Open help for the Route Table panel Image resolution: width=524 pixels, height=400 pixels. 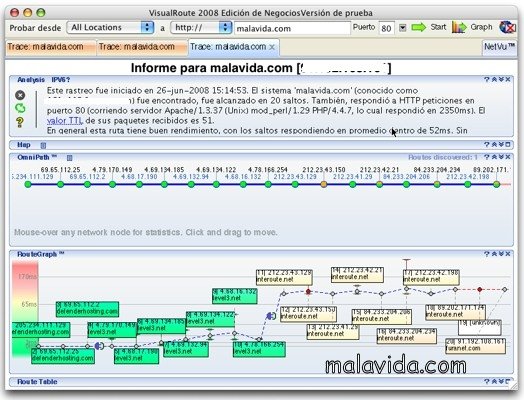[486, 381]
